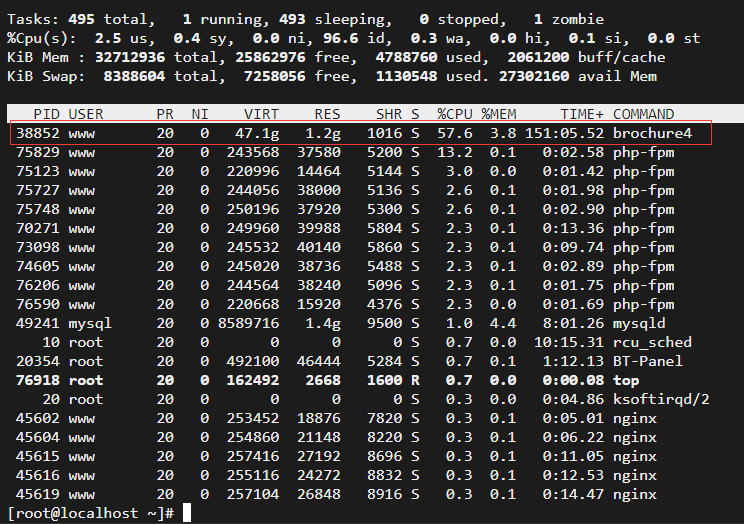744x524 pixels.
Task: Click PID 73098 in the list
Action: point(38,247)
